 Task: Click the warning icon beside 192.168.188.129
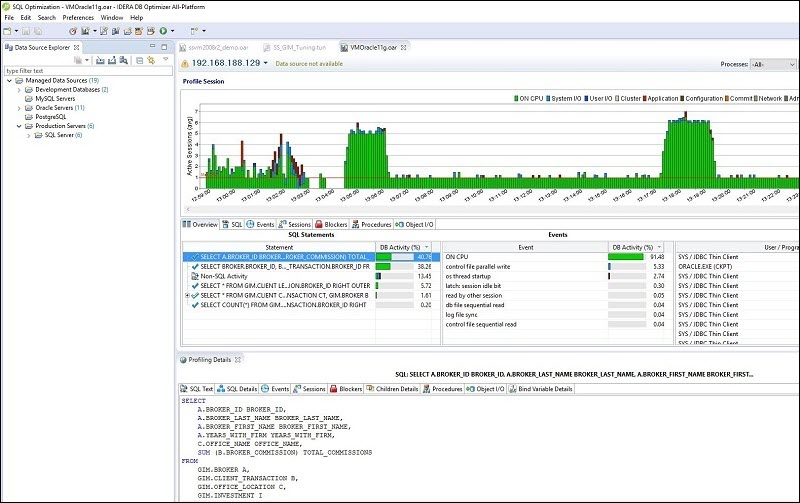click(185, 63)
